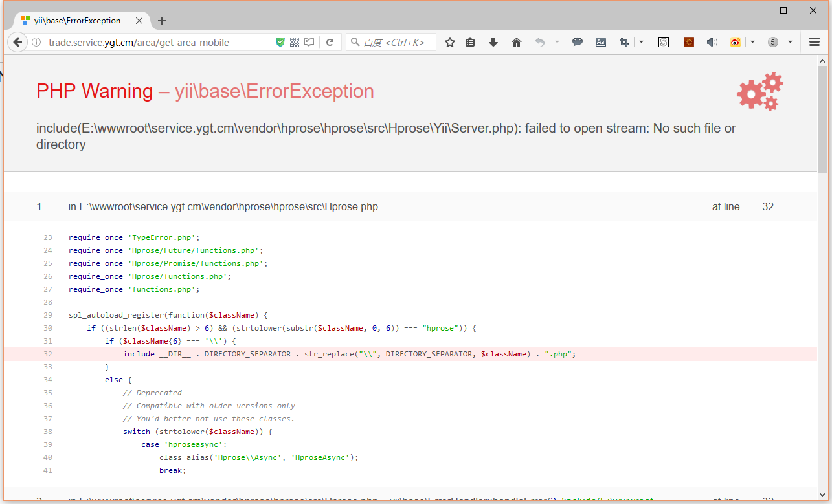Expand the dropdown next to Weibo icon
Screen dimensions: 832x504
(x=752, y=42)
